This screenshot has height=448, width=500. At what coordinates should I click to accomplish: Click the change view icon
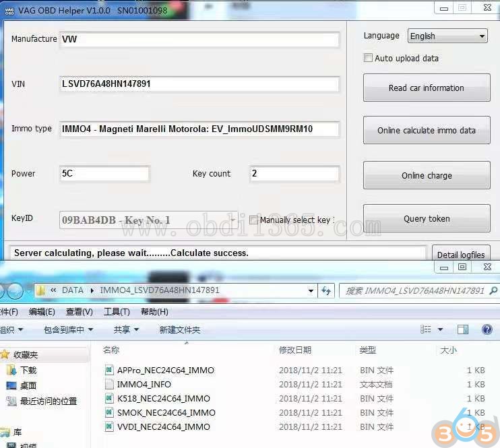click(x=426, y=329)
